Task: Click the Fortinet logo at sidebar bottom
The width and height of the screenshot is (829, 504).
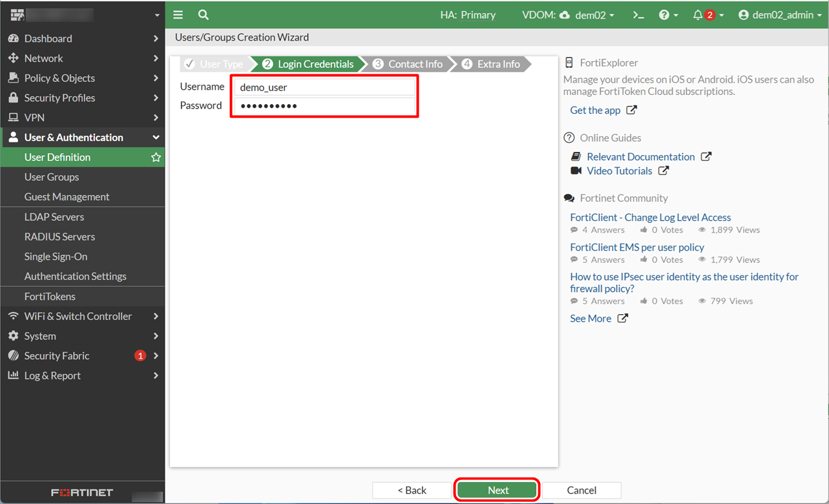Action: [82, 493]
